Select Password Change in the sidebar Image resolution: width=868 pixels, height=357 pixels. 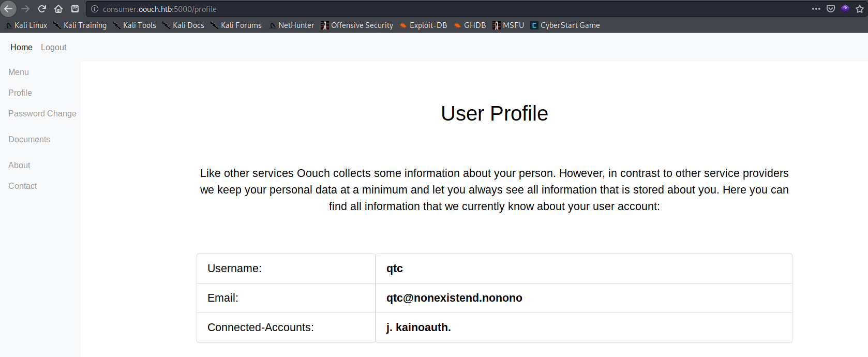[42, 113]
